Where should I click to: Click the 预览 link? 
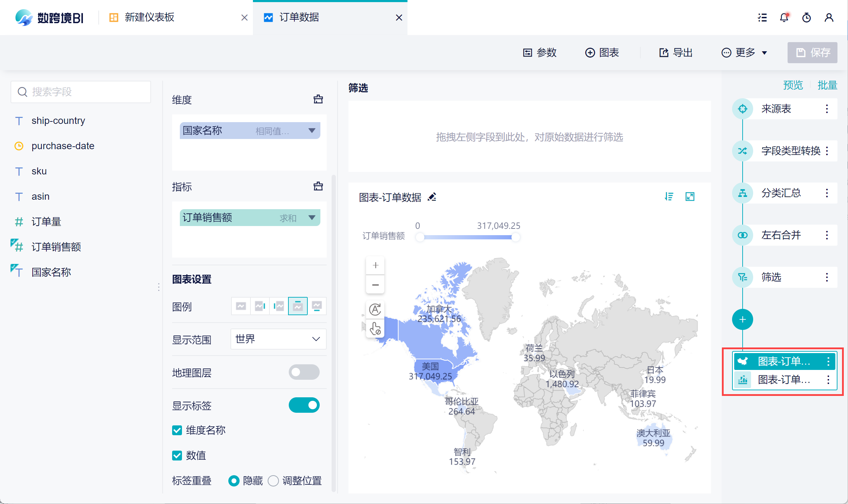[x=792, y=85]
